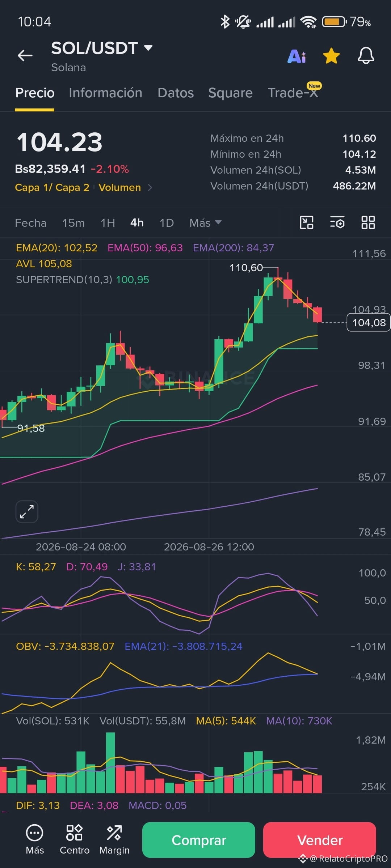391x868 pixels.
Task: Tap the Vender sell button
Action: [320, 840]
